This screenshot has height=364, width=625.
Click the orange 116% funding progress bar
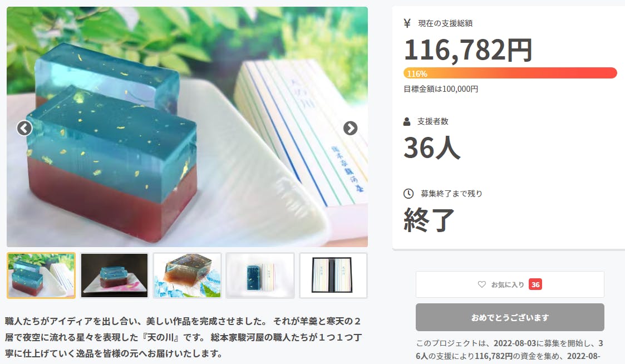click(x=510, y=73)
